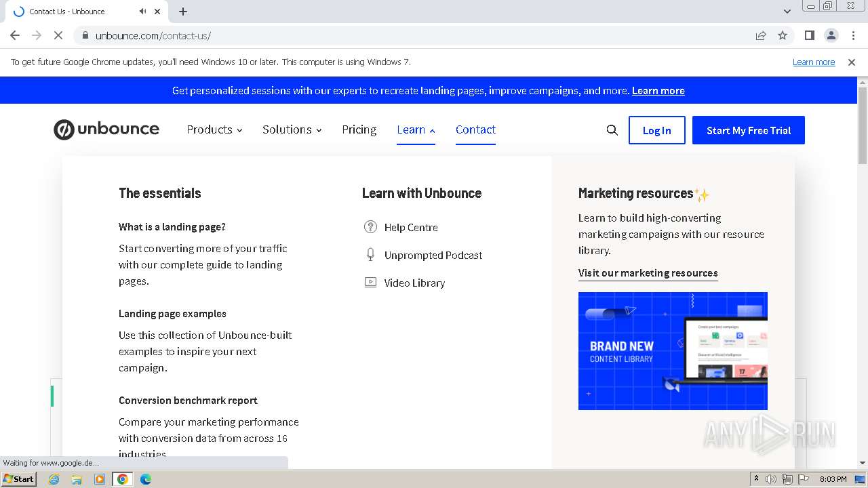
Task: Open a new tab with plus icon
Action: (183, 12)
